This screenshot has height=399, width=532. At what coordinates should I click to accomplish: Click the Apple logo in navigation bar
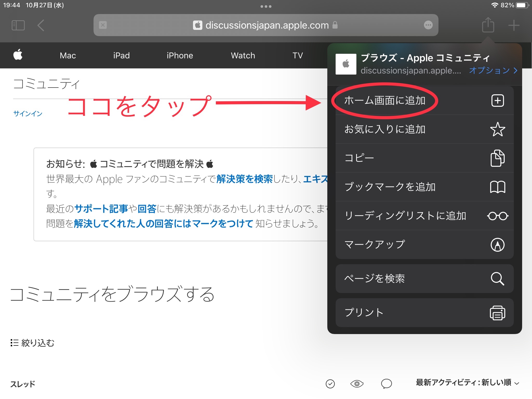point(18,55)
